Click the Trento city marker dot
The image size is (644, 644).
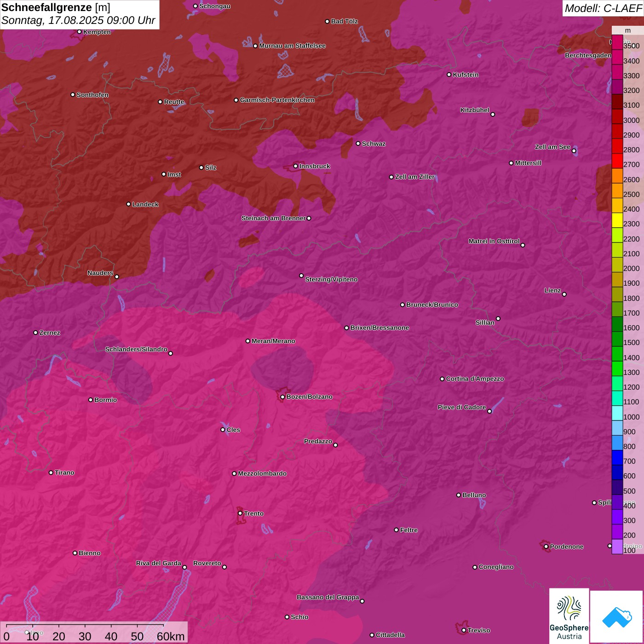[x=240, y=513]
